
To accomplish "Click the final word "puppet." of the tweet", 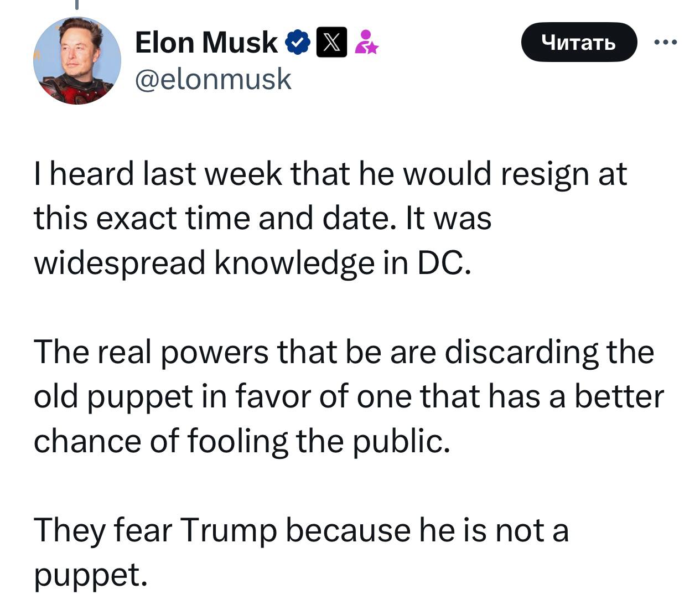I will (91, 575).
